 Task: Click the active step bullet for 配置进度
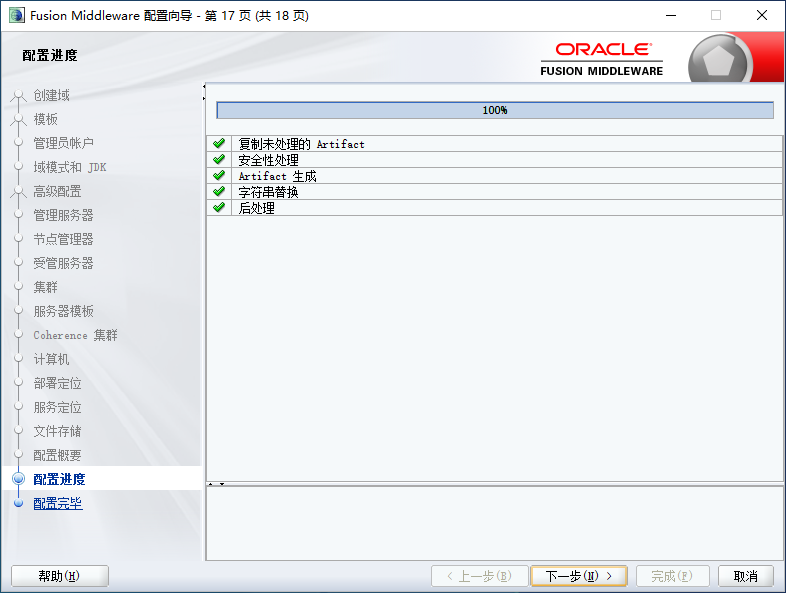tap(19, 479)
